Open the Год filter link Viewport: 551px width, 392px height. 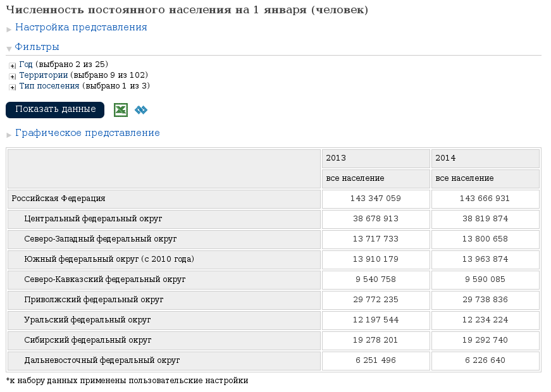pos(27,64)
